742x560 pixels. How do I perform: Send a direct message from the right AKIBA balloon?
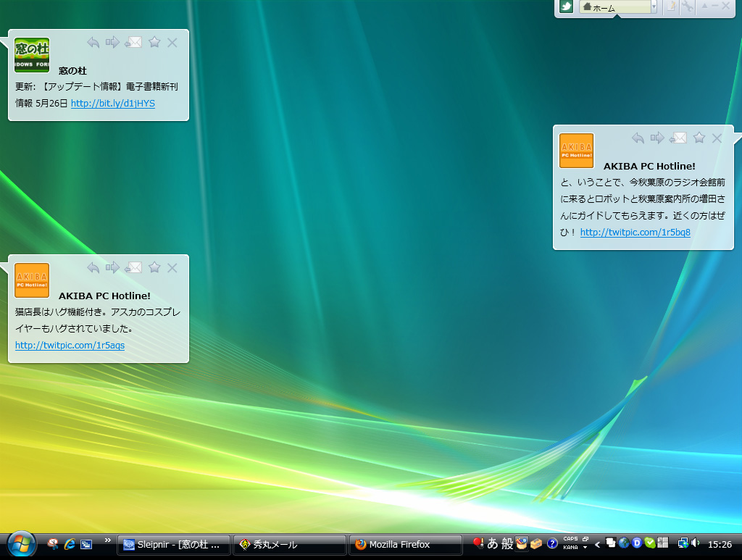[678, 138]
